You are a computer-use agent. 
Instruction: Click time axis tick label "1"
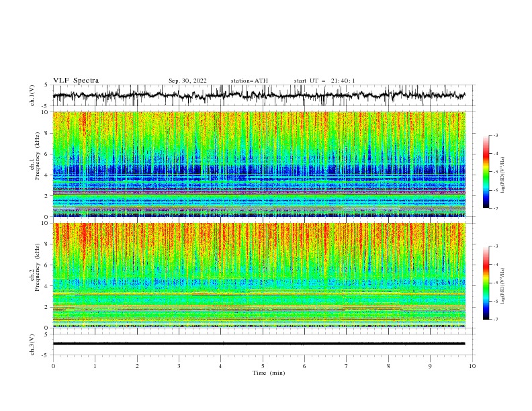coord(95,366)
